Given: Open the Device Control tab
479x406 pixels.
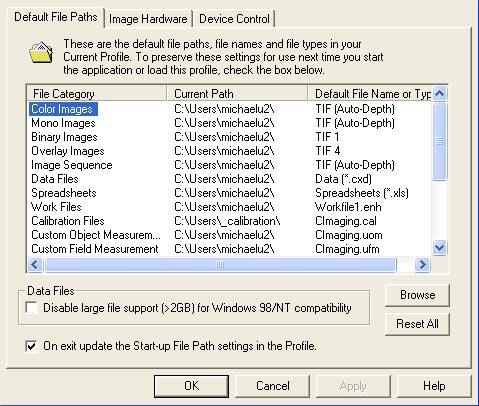Looking at the screenshot, I should tap(234, 19).
